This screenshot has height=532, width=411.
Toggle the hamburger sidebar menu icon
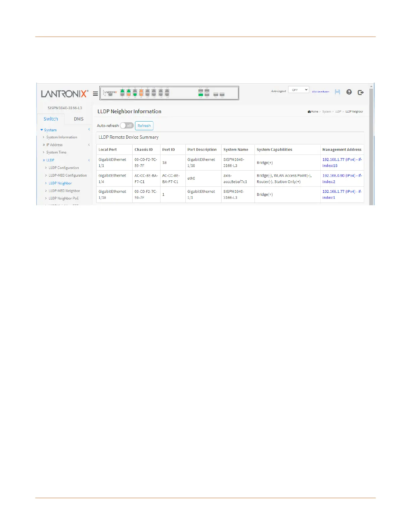click(95, 94)
